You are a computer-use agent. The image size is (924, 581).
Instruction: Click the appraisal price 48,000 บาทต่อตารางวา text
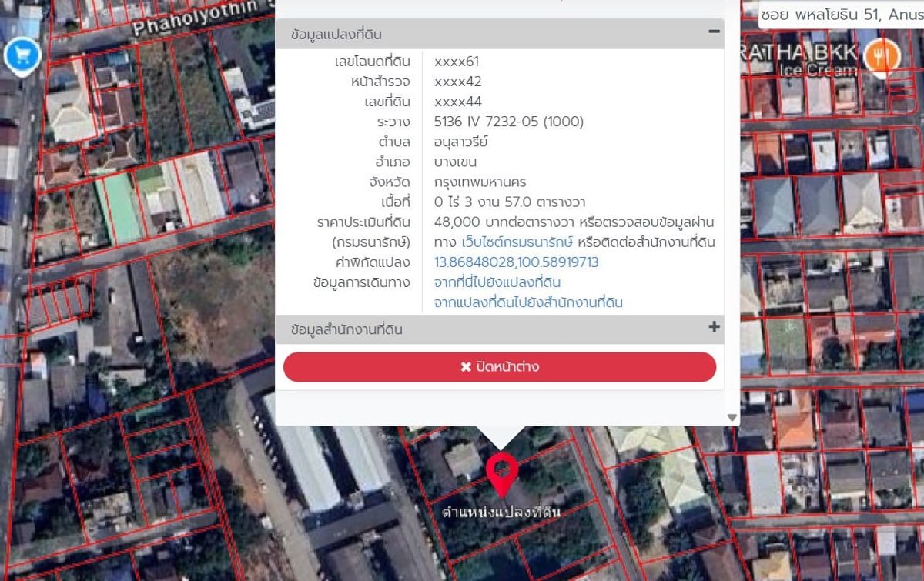[x=504, y=222]
